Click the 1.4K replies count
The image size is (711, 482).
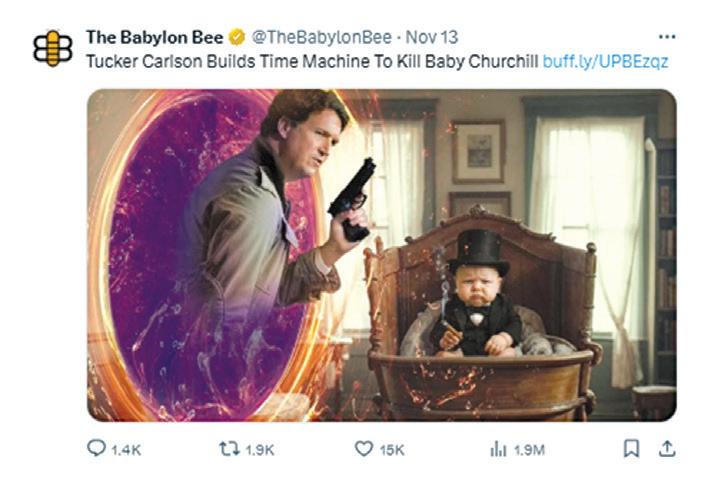[126, 450]
